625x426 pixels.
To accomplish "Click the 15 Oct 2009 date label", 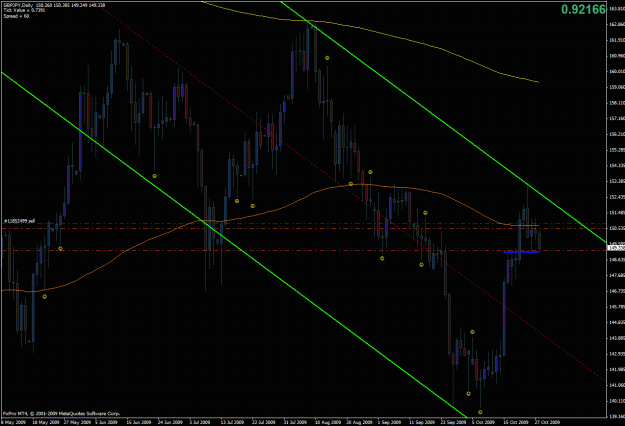I will tap(516, 422).
